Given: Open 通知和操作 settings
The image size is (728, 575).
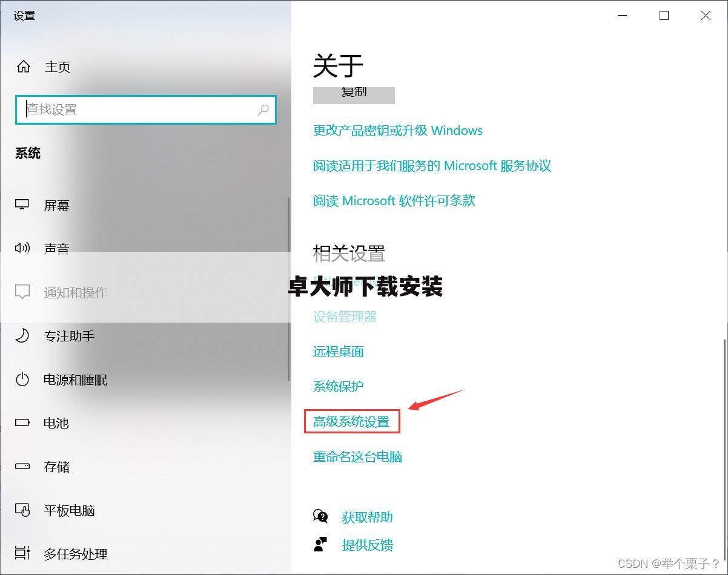Looking at the screenshot, I should pyautogui.click(x=76, y=292).
